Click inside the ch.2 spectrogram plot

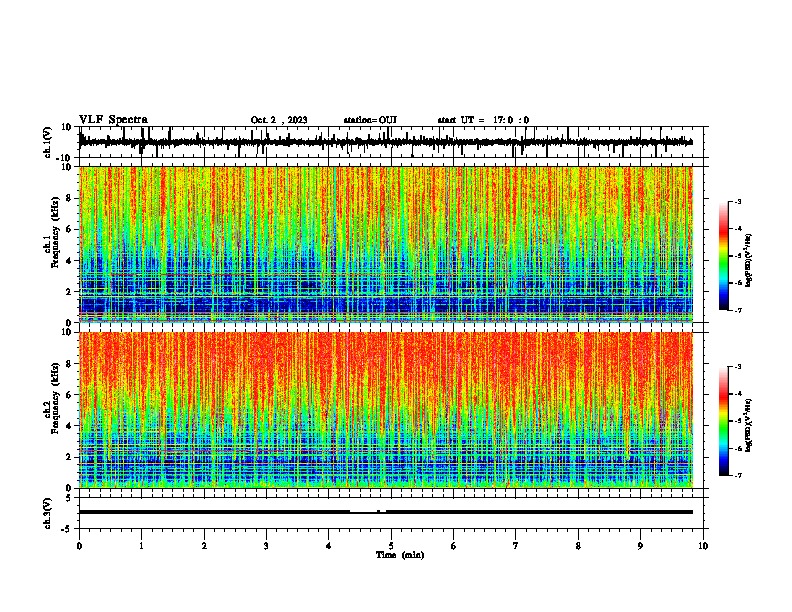385,410
